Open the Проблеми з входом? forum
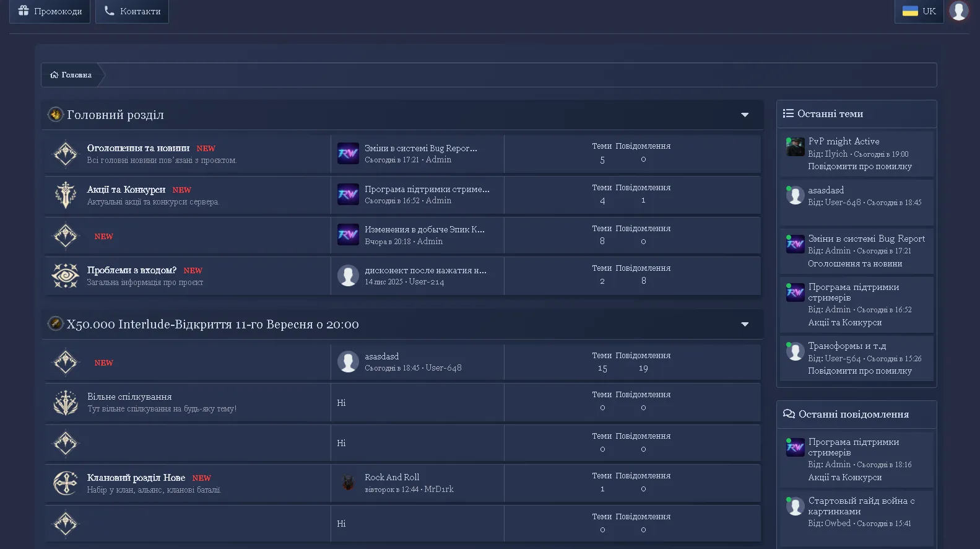The height and width of the screenshot is (549, 980). [131, 270]
